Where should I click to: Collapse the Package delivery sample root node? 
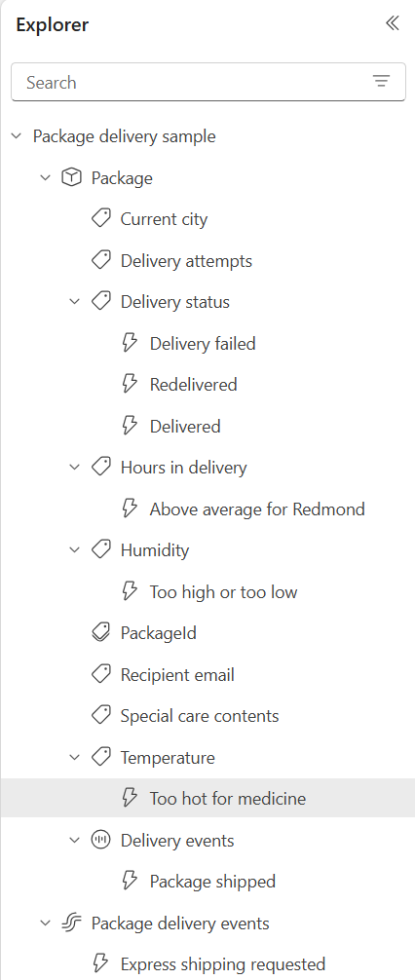pyautogui.click(x=17, y=136)
